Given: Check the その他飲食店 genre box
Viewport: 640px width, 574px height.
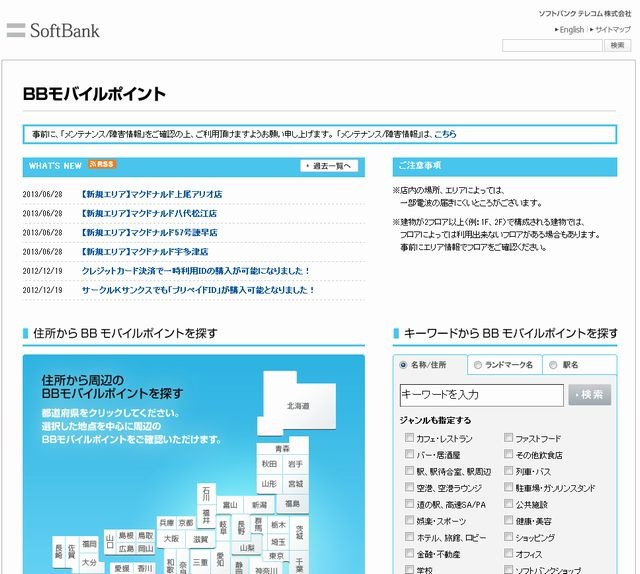Looking at the screenshot, I should [508, 454].
